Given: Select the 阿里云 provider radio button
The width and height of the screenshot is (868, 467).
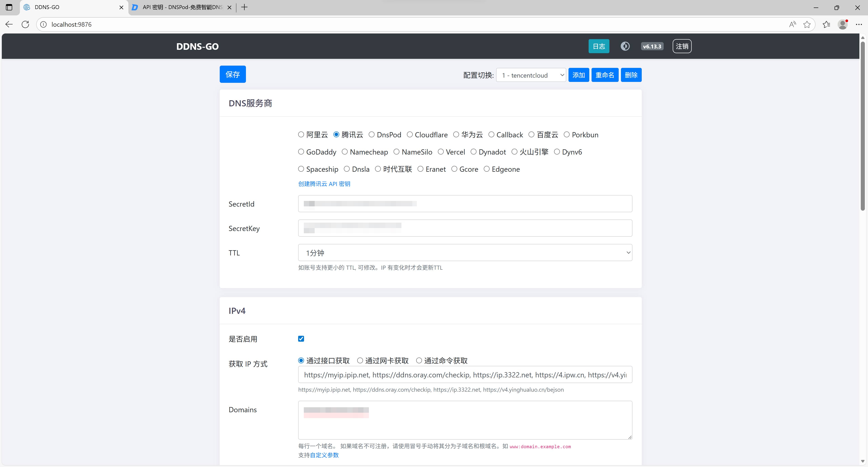Looking at the screenshot, I should click(301, 135).
